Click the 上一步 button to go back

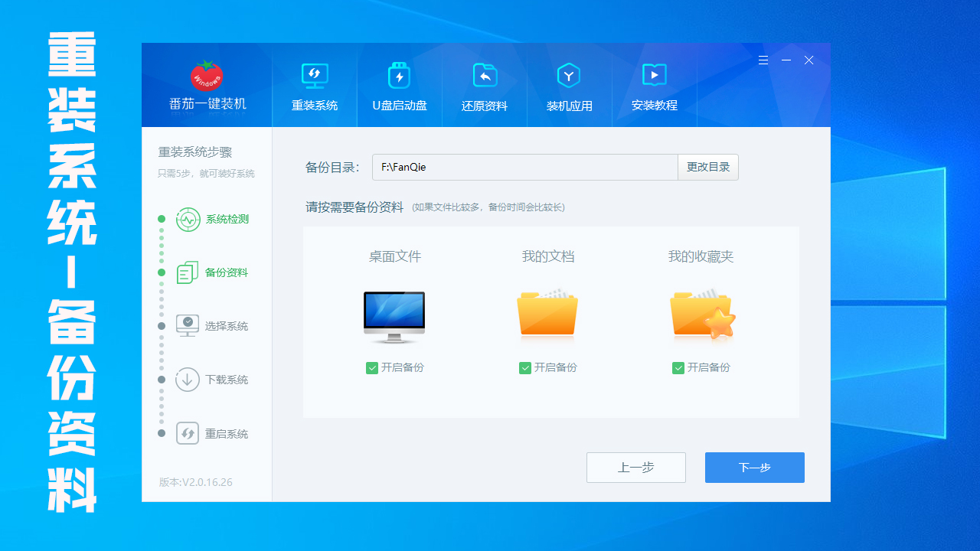tap(635, 467)
